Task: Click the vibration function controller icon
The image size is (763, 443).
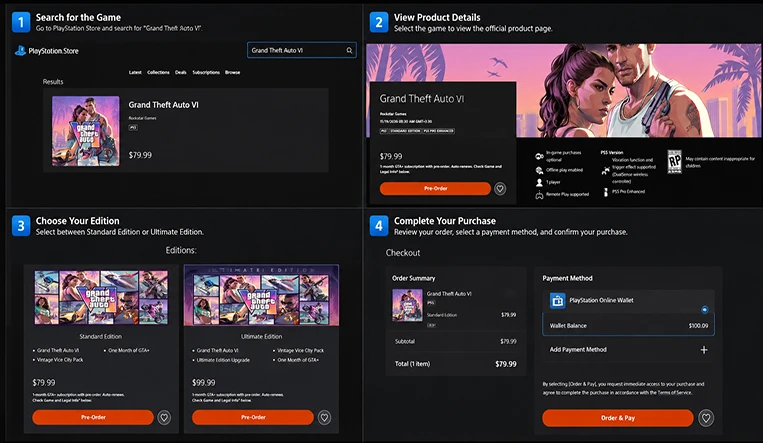Action: [605, 170]
